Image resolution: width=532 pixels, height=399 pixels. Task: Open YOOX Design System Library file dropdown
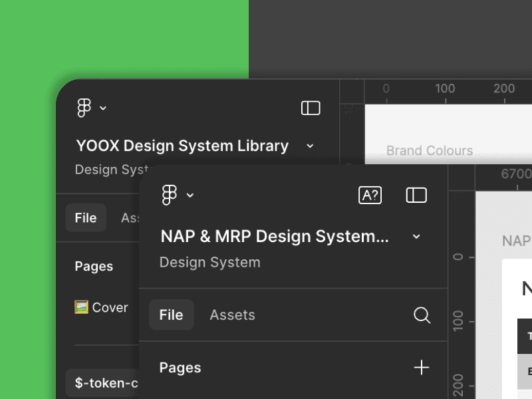(310, 146)
